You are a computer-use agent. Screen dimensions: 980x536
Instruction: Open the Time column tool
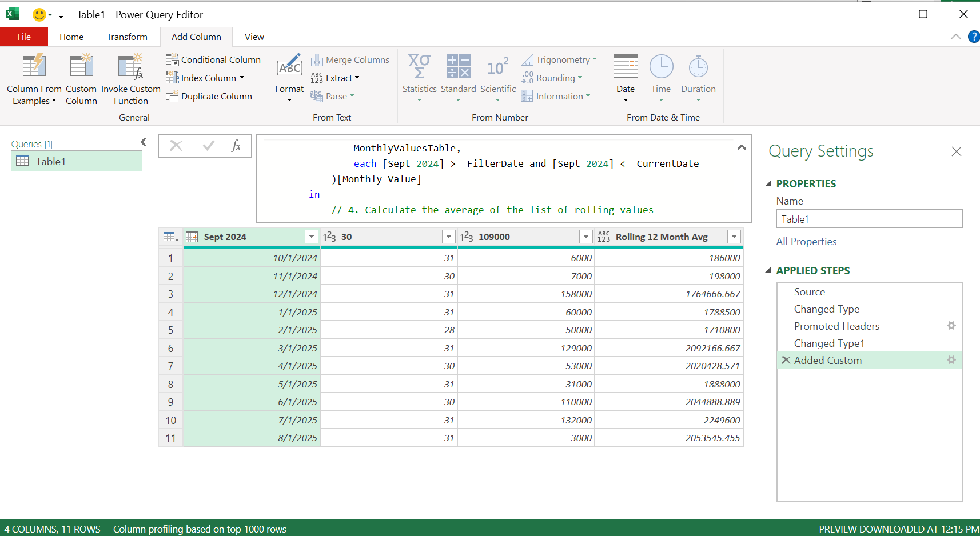coord(661,78)
